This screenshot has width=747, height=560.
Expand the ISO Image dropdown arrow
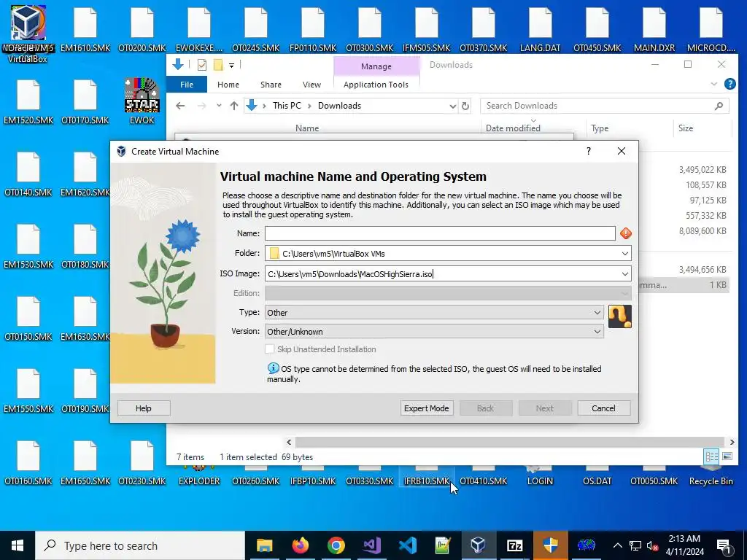[x=624, y=274]
